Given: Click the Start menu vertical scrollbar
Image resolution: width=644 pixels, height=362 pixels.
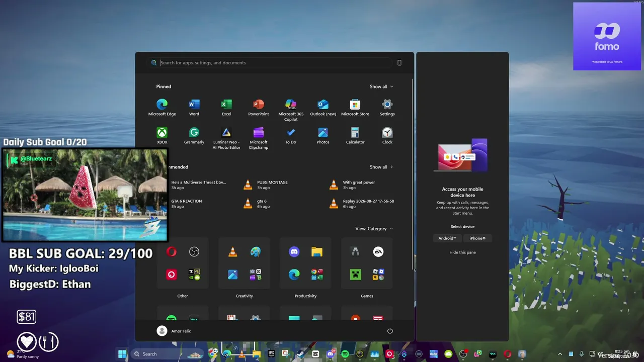Looking at the screenshot, I should coord(413,173).
